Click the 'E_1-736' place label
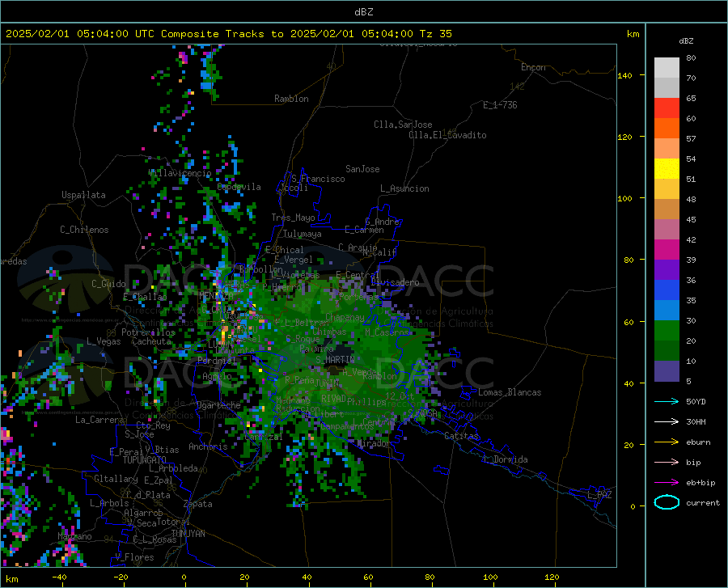The image size is (728, 588). coord(500,105)
